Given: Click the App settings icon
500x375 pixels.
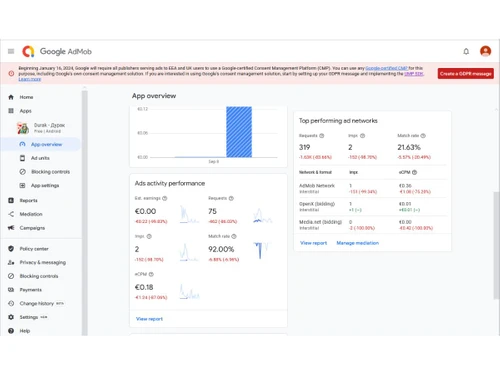Looking at the screenshot, I should pyautogui.click(x=22, y=185).
